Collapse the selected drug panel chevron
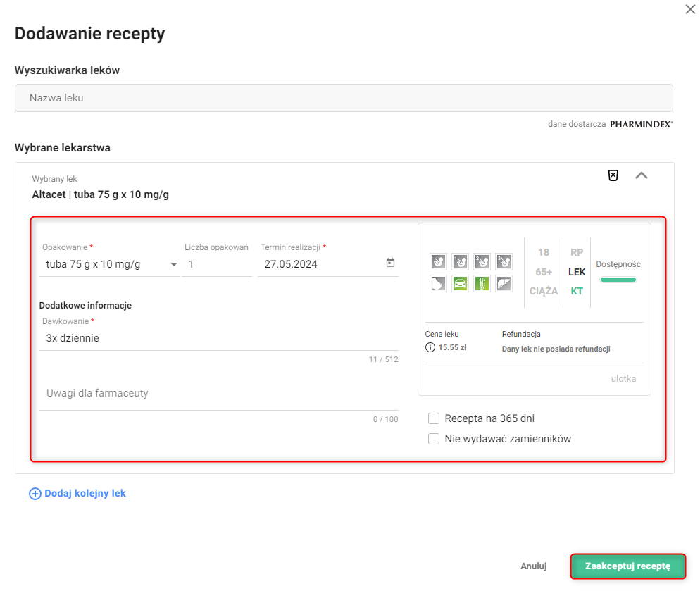 (x=641, y=175)
